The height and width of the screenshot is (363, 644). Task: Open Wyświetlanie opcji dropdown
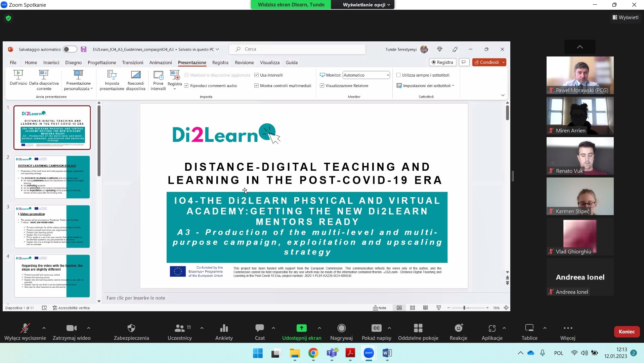click(366, 5)
